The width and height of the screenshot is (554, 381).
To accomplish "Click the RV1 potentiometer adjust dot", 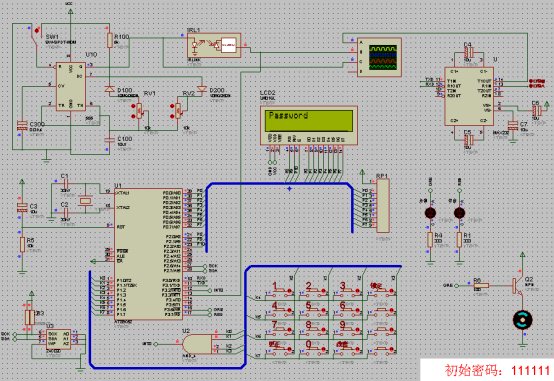I will click(133, 106).
